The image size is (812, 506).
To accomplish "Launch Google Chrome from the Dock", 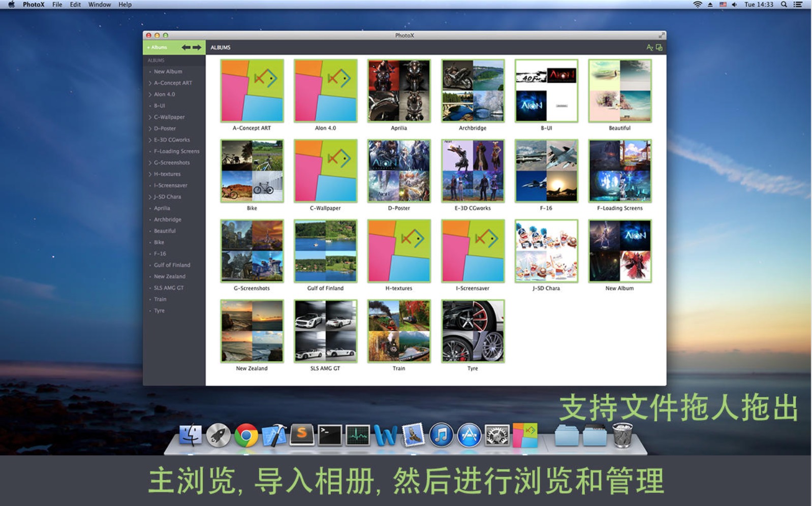I will [246, 435].
